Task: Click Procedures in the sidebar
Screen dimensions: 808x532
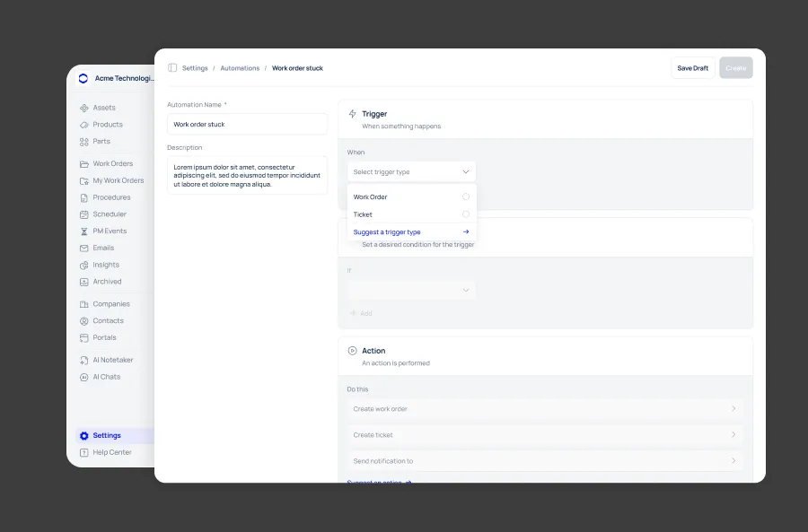Action: [111, 197]
